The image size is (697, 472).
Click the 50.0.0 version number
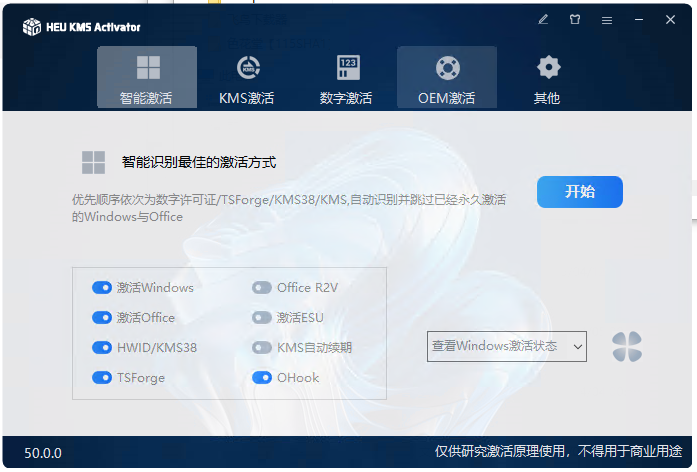(43, 453)
